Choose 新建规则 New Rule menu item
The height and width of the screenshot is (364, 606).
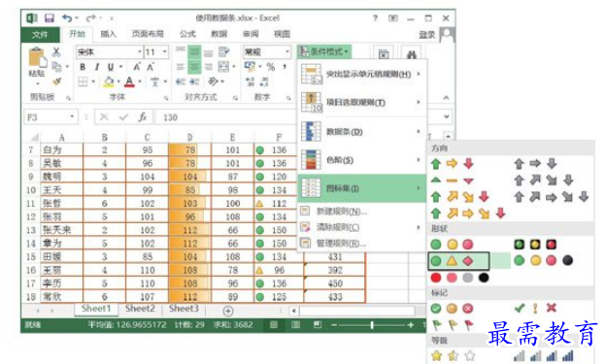point(361,212)
